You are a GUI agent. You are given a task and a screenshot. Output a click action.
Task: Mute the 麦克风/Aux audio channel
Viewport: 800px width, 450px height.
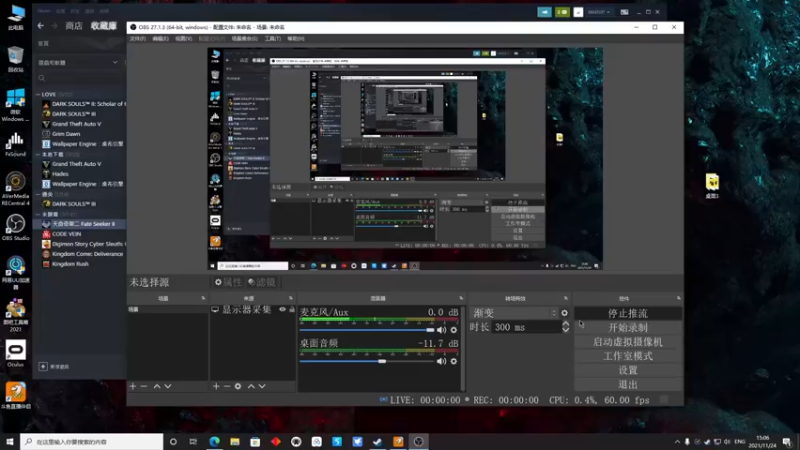pos(441,330)
